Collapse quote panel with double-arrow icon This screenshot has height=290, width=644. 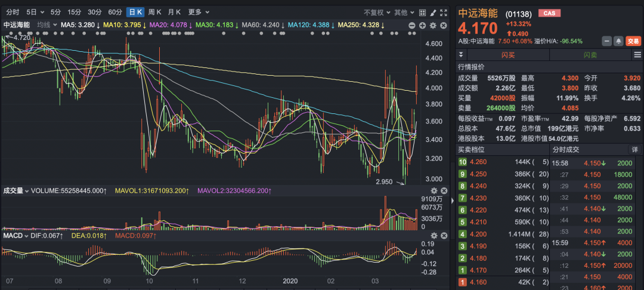461,54
